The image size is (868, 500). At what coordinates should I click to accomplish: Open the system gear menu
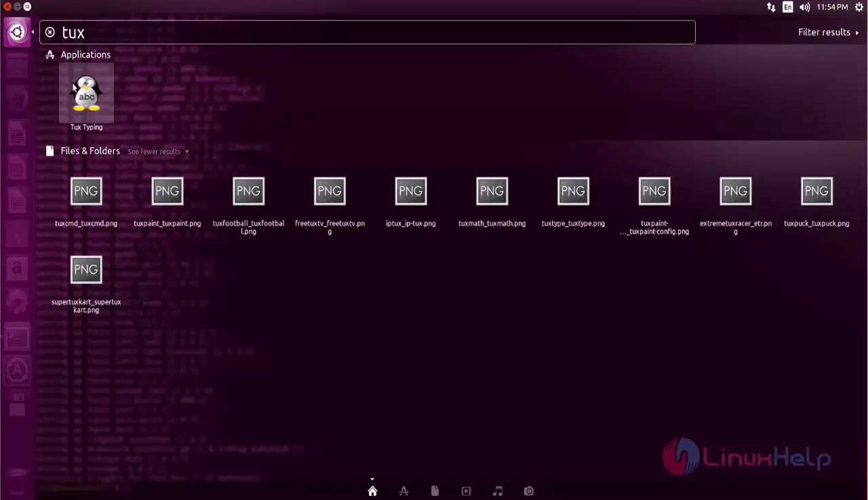point(859,7)
